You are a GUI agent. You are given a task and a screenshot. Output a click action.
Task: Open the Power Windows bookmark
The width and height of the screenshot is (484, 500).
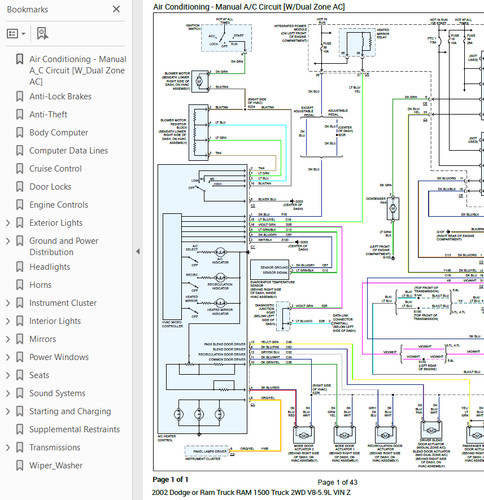point(59,357)
